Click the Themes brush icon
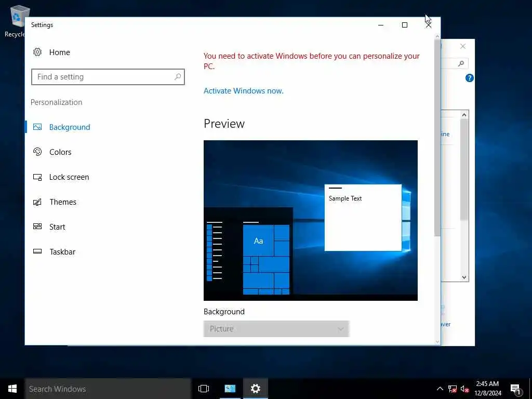This screenshot has height=399, width=532. tap(37, 202)
